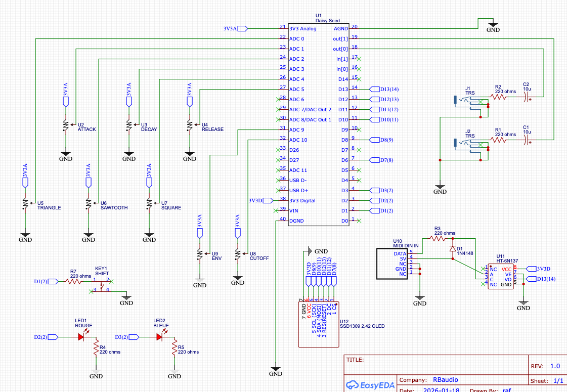Click the CUTOFF potentiometer symbol U8
Image resolution: width=567 pixels, height=392 pixels.
click(238, 254)
